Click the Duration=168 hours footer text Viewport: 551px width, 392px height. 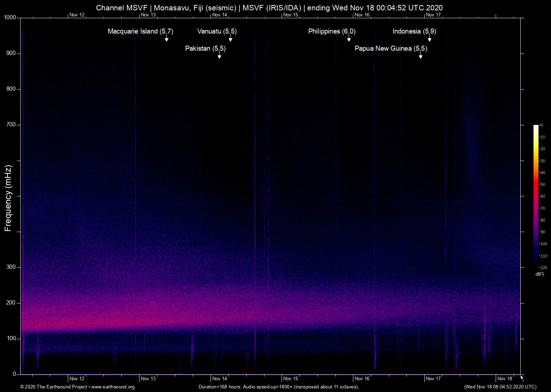click(279, 387)
